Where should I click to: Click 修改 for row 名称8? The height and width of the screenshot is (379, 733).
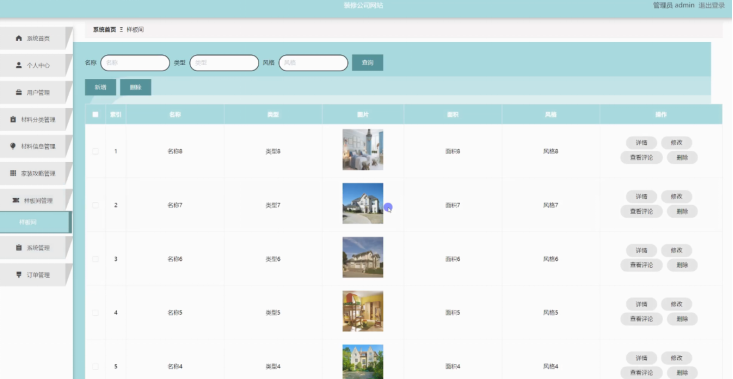[676, 143]
